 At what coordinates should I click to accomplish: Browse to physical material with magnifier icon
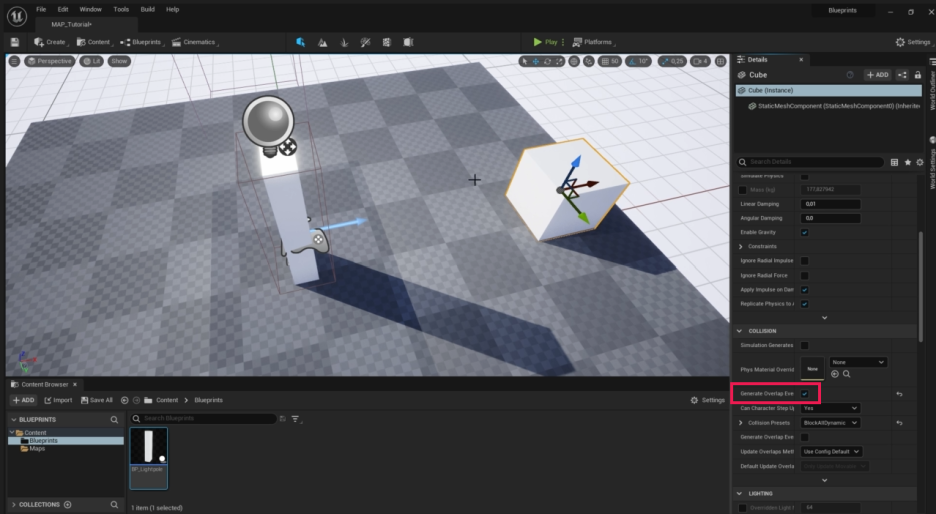846,374
